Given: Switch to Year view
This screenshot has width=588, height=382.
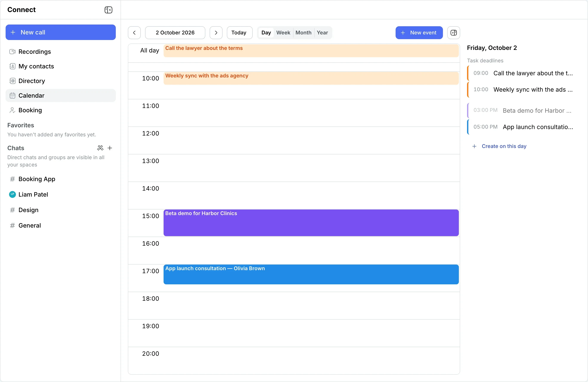Looking at the screenshot, I should point(322,33).
